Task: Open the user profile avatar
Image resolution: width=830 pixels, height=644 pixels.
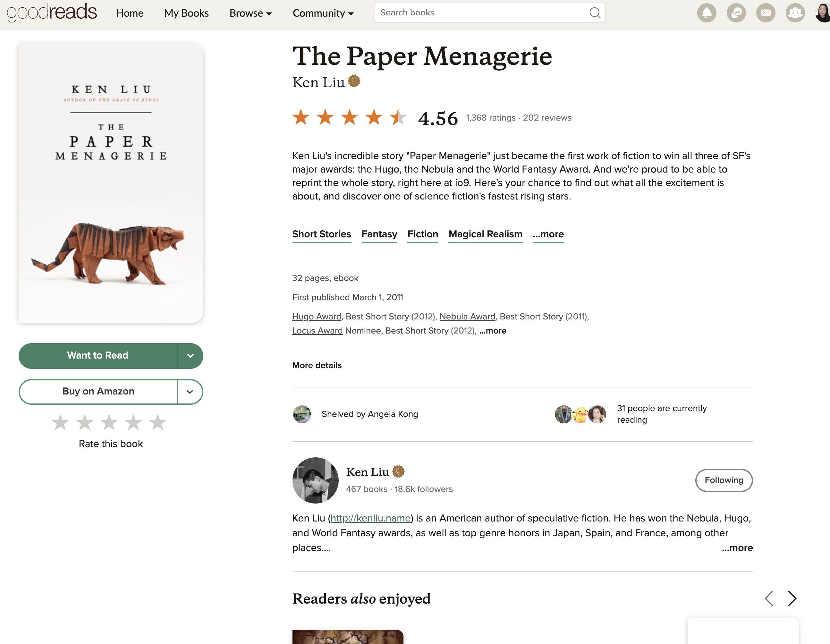Action: [x=823, y=13]
